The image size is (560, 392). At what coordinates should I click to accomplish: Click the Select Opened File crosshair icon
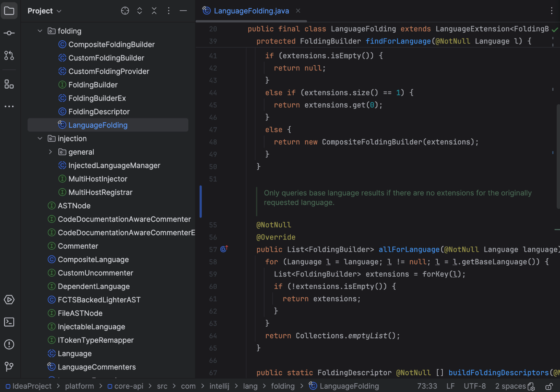point(125,11)
